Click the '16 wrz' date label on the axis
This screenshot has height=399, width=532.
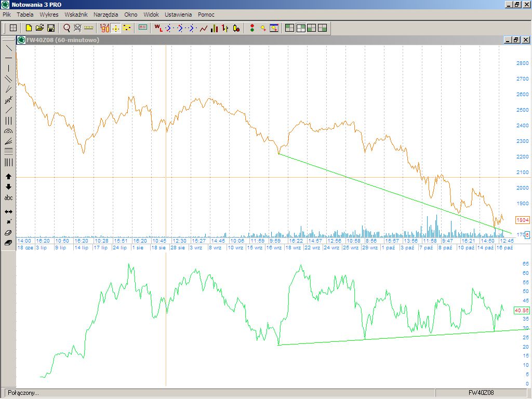[x=274, y=248]
